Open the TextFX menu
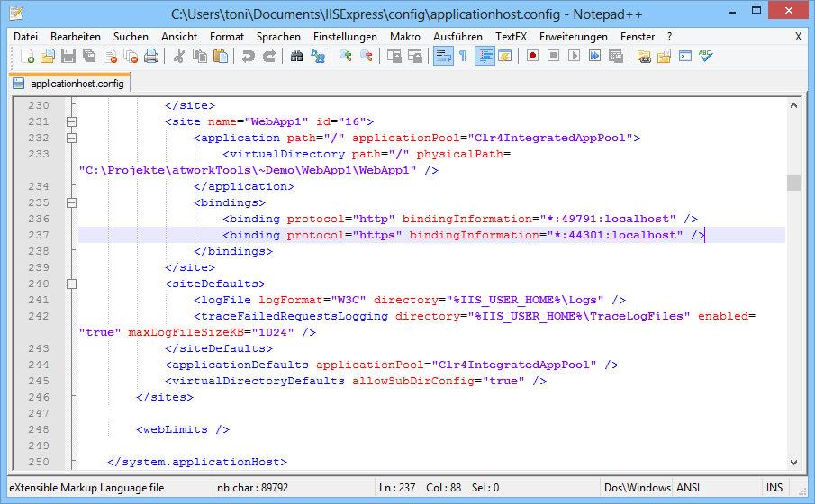The image size is (815, 504). tap(511, 37)
